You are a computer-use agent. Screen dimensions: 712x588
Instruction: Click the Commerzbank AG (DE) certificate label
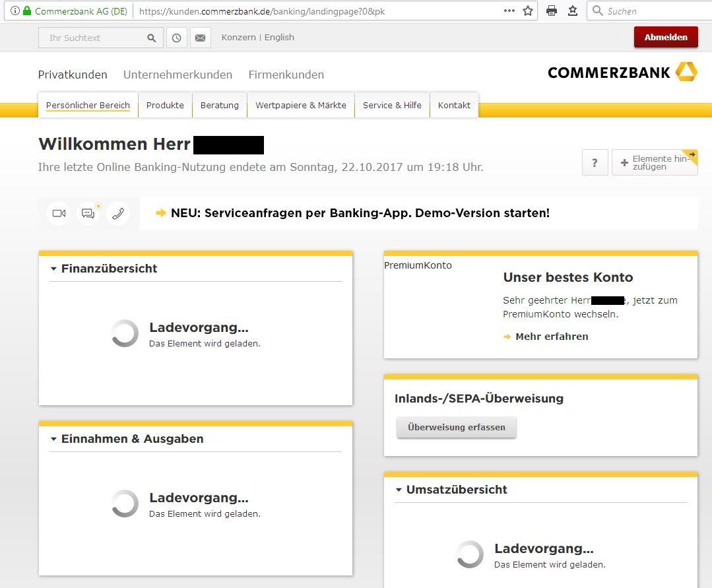81,11
